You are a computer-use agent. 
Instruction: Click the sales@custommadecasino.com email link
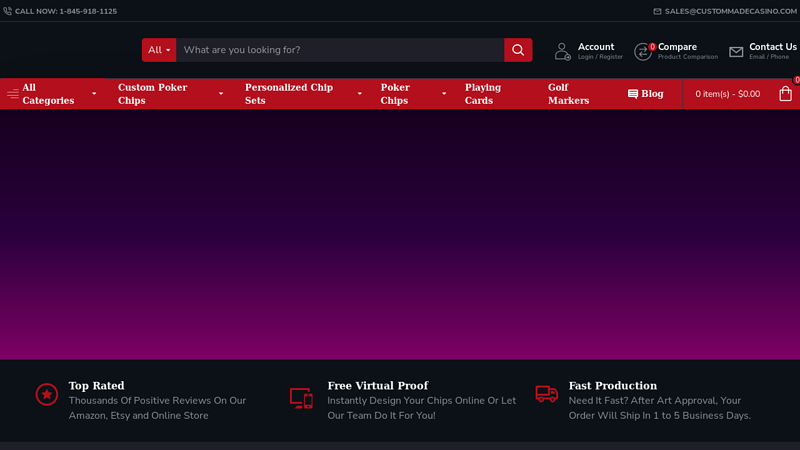(731, 11)
